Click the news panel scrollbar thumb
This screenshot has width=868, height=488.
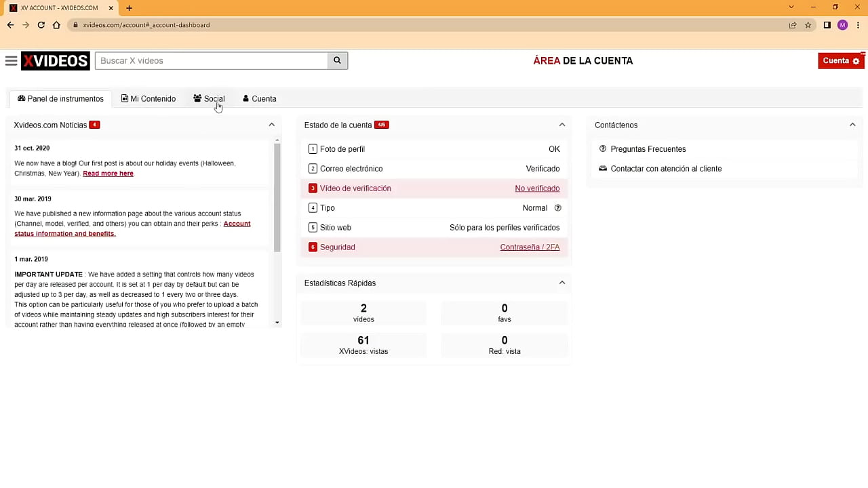coord(277,197)
